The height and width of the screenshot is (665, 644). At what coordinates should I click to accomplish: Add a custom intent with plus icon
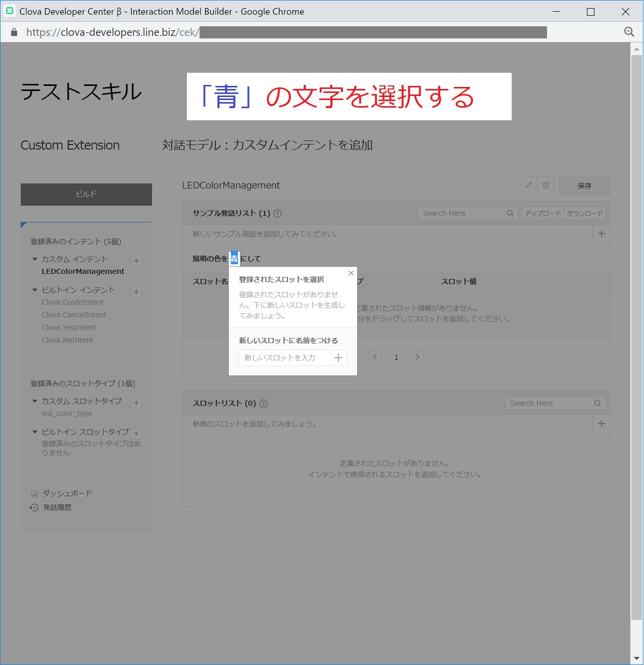(x=136, y=261)
